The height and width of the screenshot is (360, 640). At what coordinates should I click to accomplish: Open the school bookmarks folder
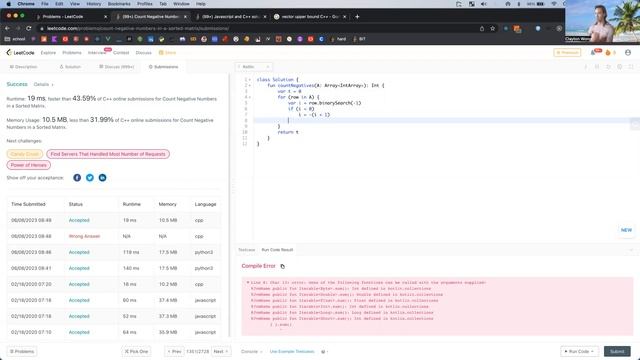pyautogui.click(x=15, y=39)
